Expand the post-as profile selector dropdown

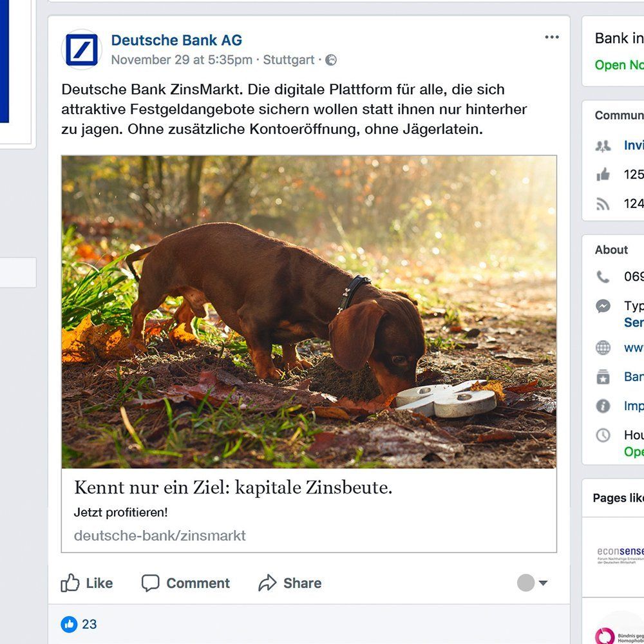coord(533,583)
